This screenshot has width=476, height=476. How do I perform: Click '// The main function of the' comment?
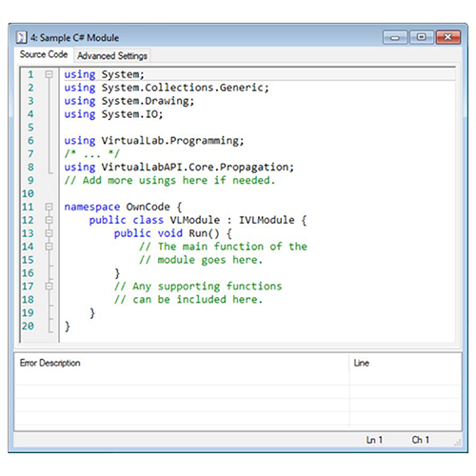point(223,247)
